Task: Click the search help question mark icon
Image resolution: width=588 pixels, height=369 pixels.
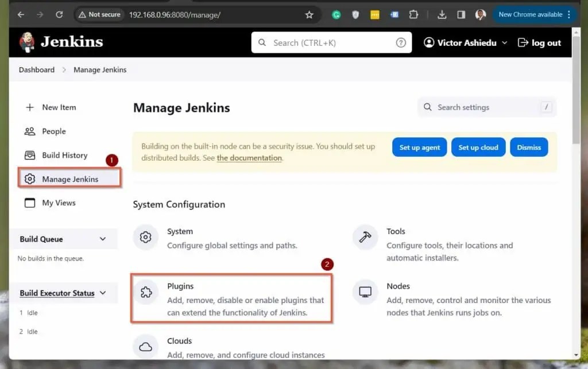Action: point(401,42)
